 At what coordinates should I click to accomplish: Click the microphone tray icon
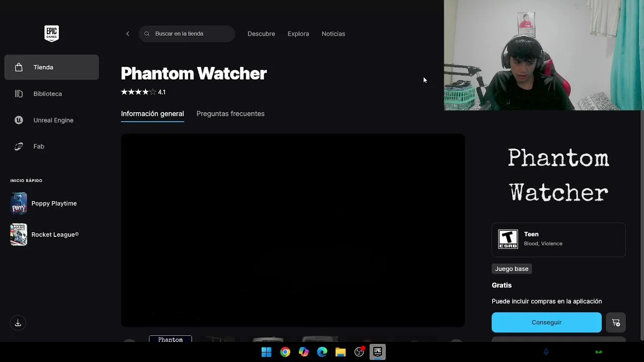(546, 352)
